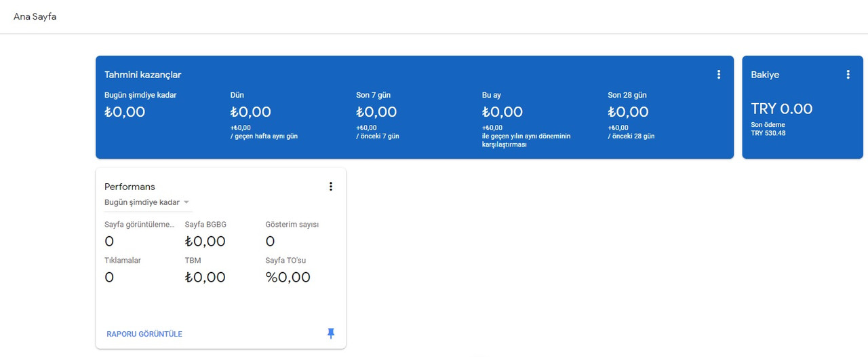Click the Sayfa BGBG metric value
Viewport: 868px width, 357px height.
[205, 242]
